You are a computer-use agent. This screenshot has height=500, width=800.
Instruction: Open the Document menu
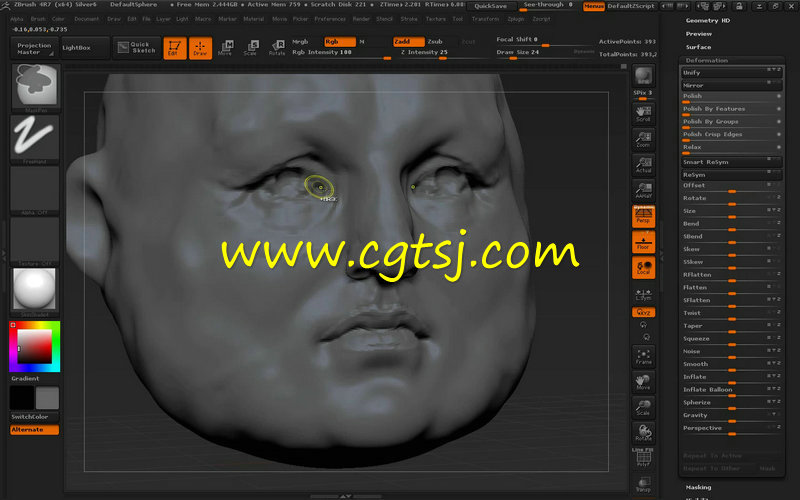87,19
